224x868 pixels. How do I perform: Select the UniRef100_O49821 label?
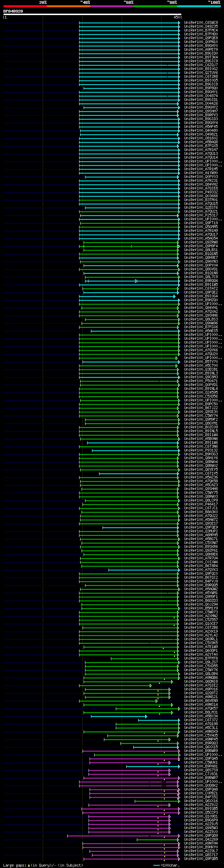click(201, 134)
